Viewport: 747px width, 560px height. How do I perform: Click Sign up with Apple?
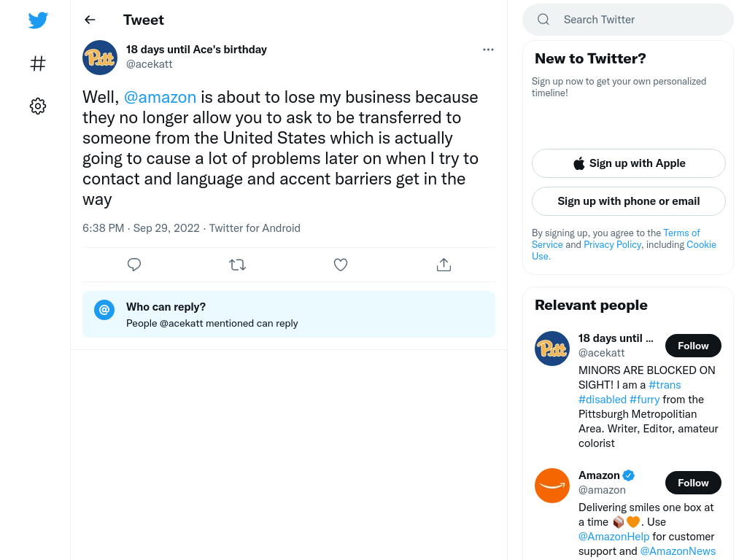click(x=628, y=163)
